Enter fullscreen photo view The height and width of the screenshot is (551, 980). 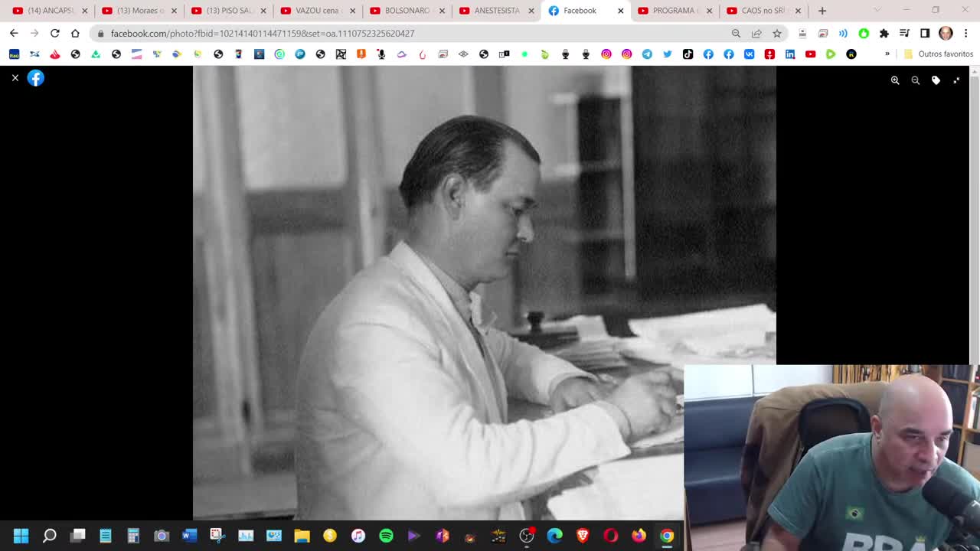coord(956,80)
